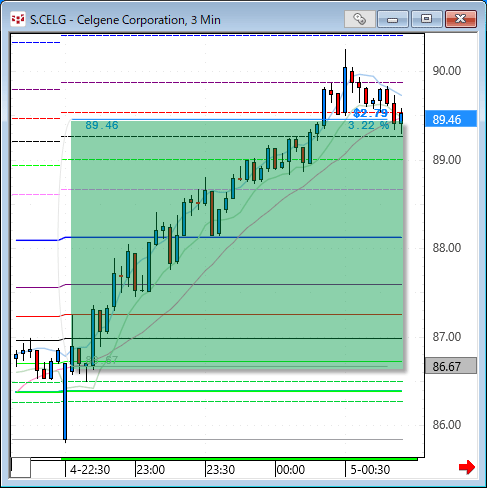Click the 00:00 time axis label
This screenshot has height=488, width=487.
pos(291,470)
